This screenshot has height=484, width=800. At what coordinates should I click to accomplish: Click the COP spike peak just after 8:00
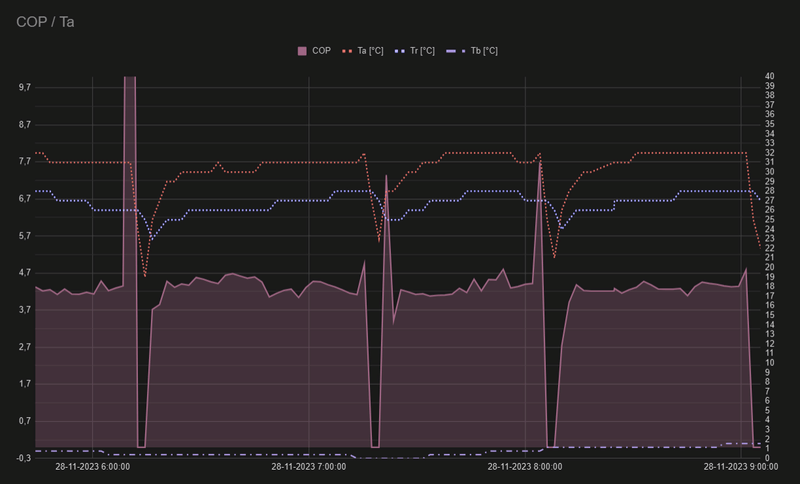pyautogui.click(x=540, y=162)
